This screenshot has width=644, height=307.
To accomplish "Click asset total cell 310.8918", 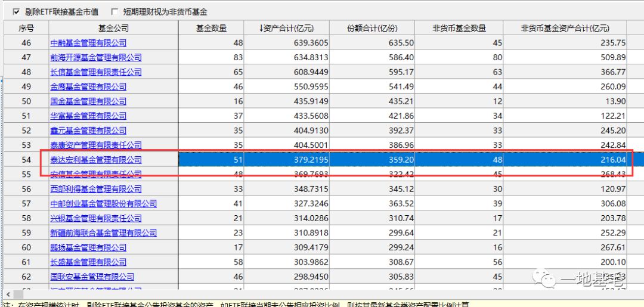I will click(x=287, y=232).
